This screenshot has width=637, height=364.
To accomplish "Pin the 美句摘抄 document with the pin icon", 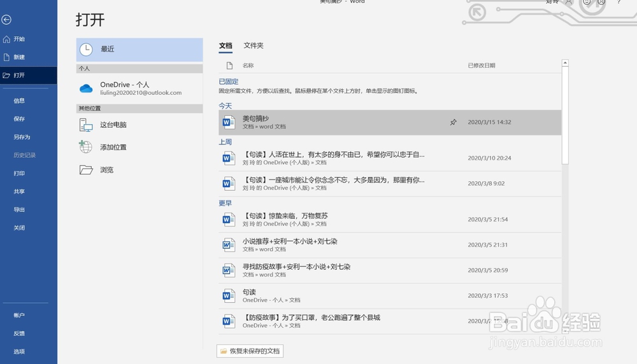I will pyautogui.click(x=454, y=122).
